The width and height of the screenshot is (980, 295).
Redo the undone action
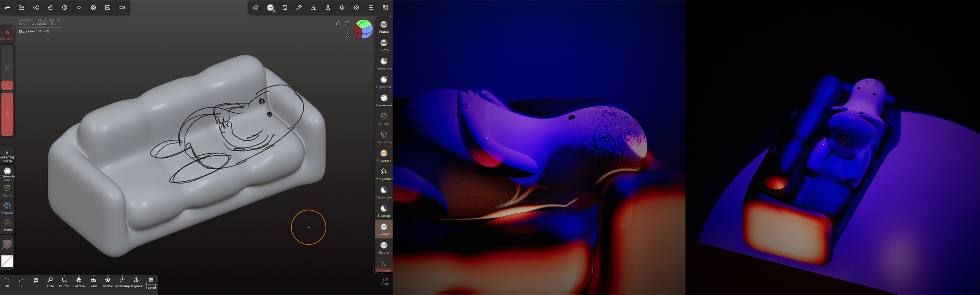pyautogui.click(x=21, y=282)
